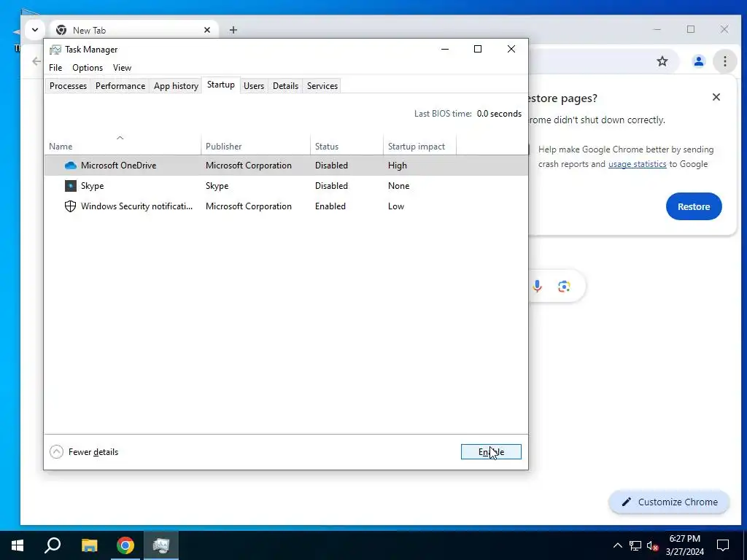
Task: Minimize the Task Manager window
Action: point(445,49)
